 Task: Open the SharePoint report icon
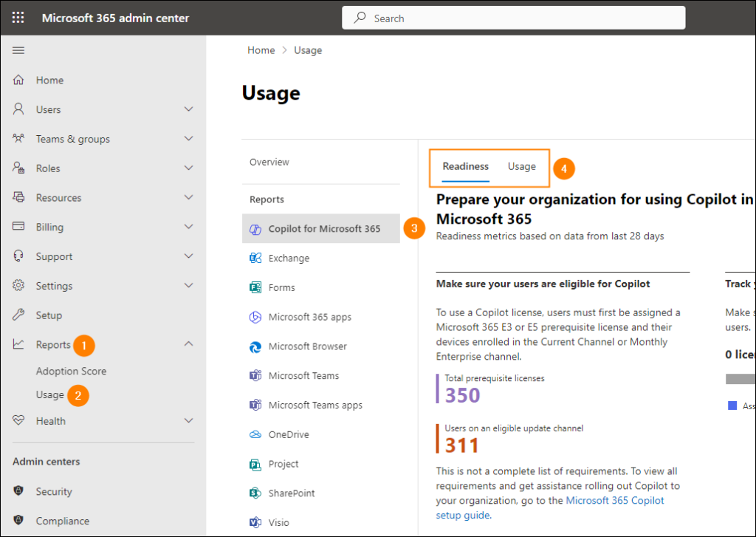[x=255, y=493]
